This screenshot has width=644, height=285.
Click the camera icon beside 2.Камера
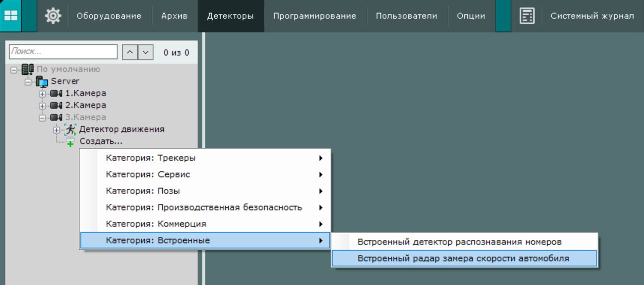point(56,105)
